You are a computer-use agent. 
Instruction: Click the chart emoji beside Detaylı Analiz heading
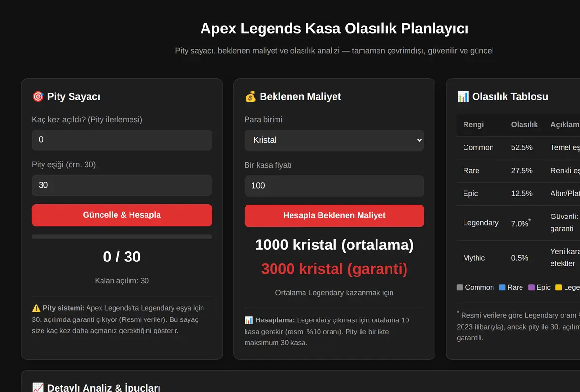(x=38, y=388)
